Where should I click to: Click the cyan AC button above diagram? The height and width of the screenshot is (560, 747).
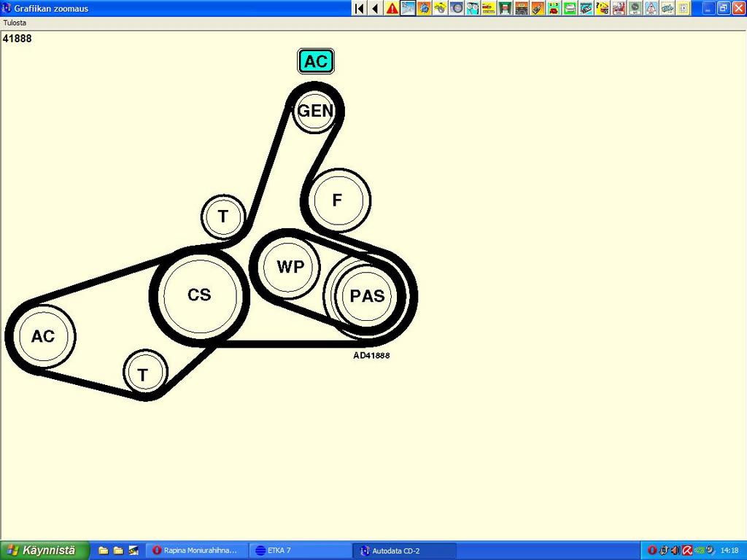point(316,61)
